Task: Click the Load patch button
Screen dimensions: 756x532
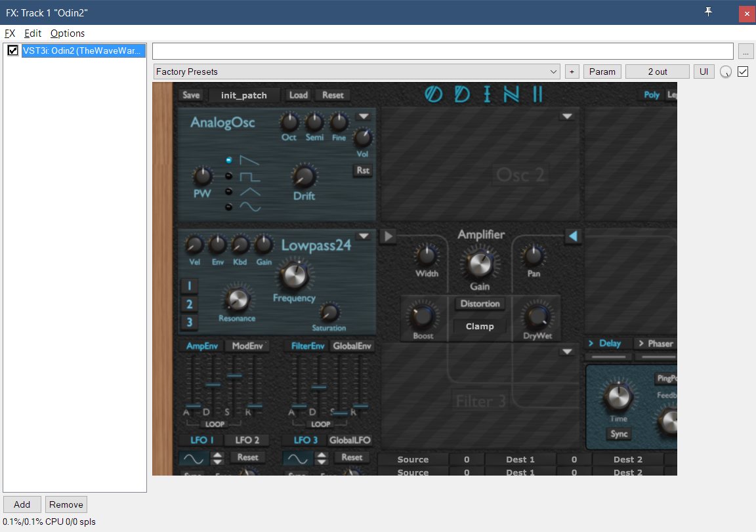Action: click(x=299, y=95)
